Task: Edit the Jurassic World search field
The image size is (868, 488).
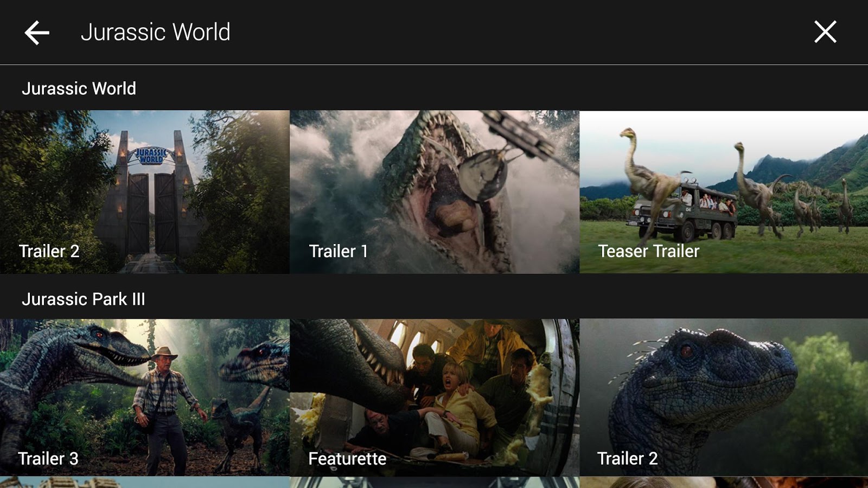Action: pos(156,32)
